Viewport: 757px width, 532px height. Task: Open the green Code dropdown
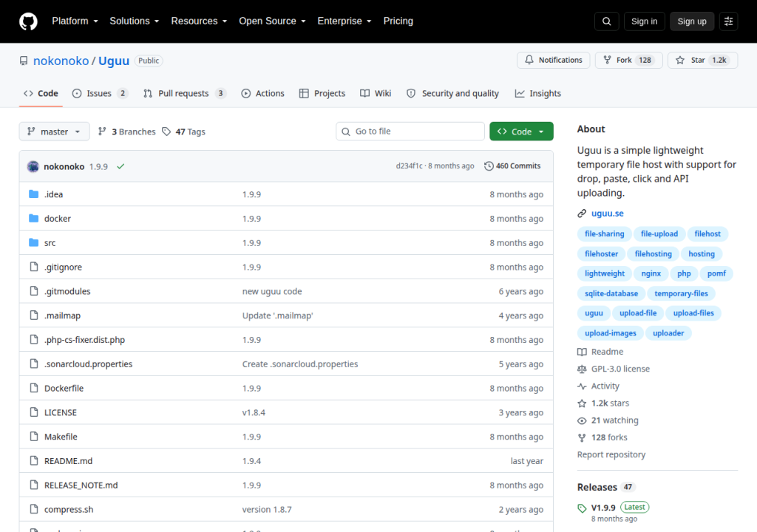(x=521, y=132)
